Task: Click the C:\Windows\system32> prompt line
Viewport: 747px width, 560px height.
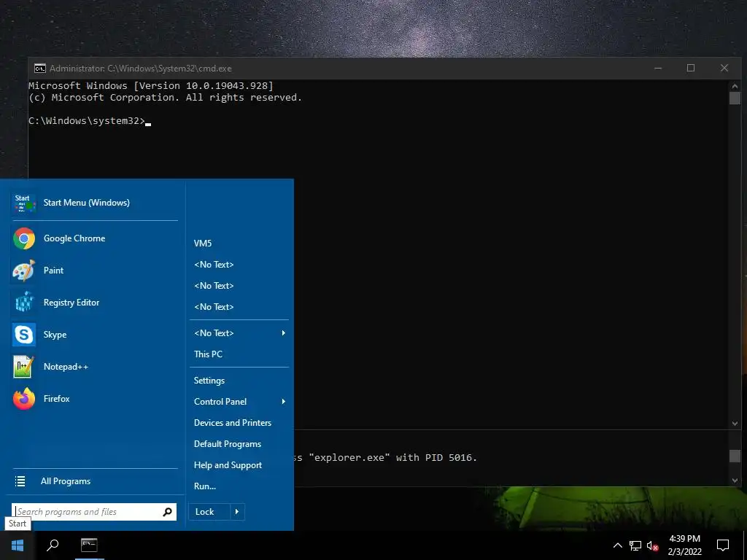Action: tap(90, 121)
